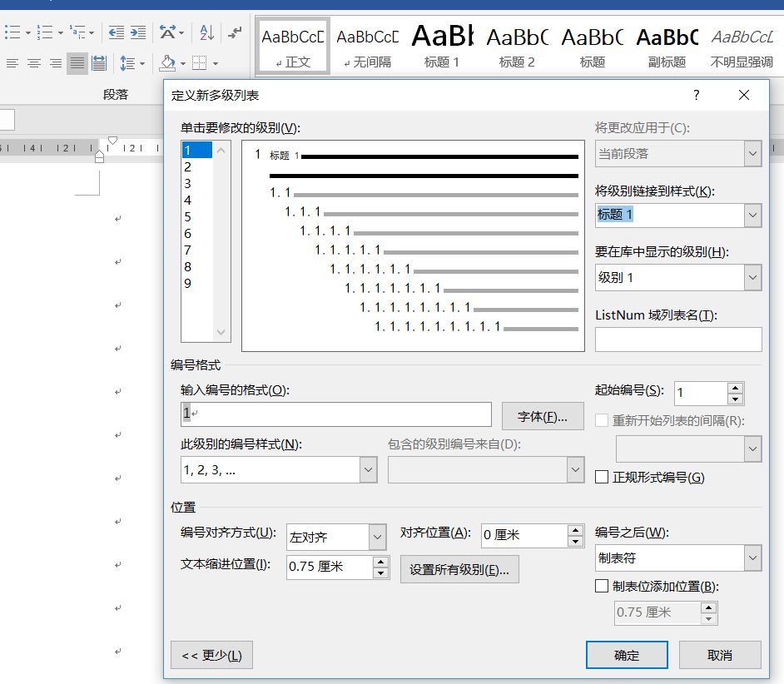Decrease 起始编号 with down spinner
This screenshot has width=784, height=684.
click(735, 399)
